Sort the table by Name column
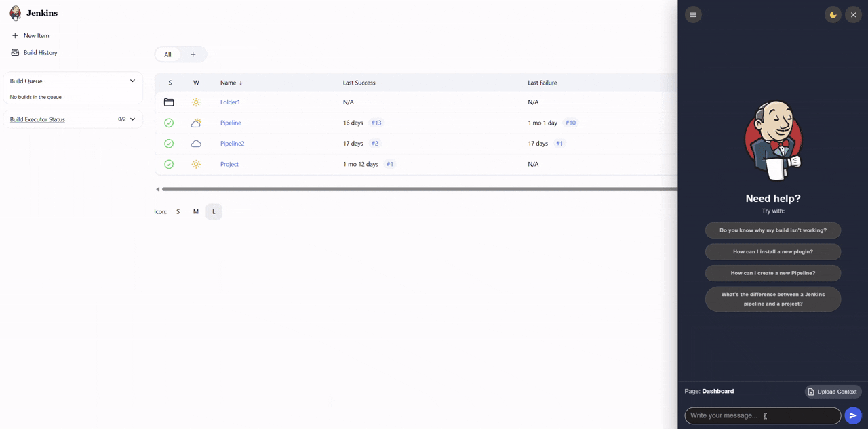This screenshot has width=868, height=429. point(231,83)
